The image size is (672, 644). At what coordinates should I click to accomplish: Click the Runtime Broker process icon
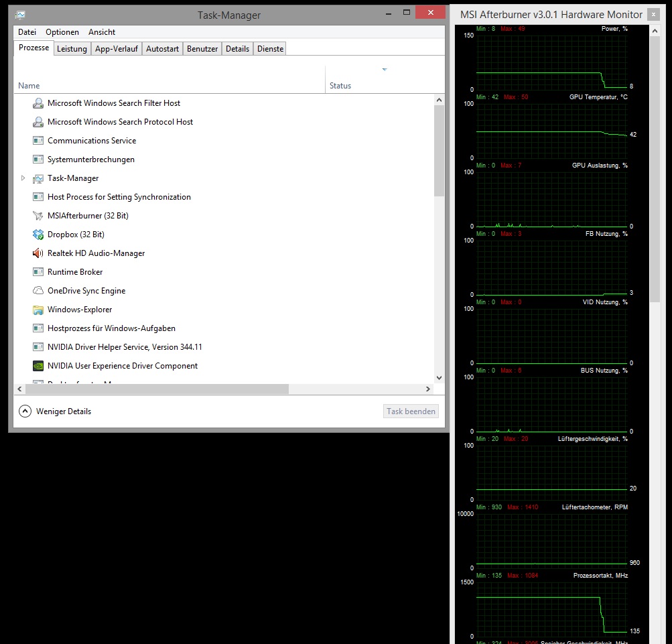pyautogui.click(x=38, y=272)
